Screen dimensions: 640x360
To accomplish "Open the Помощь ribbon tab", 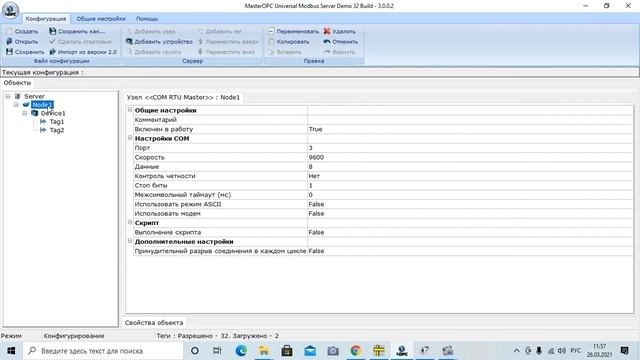I will (x=147, y=19).
